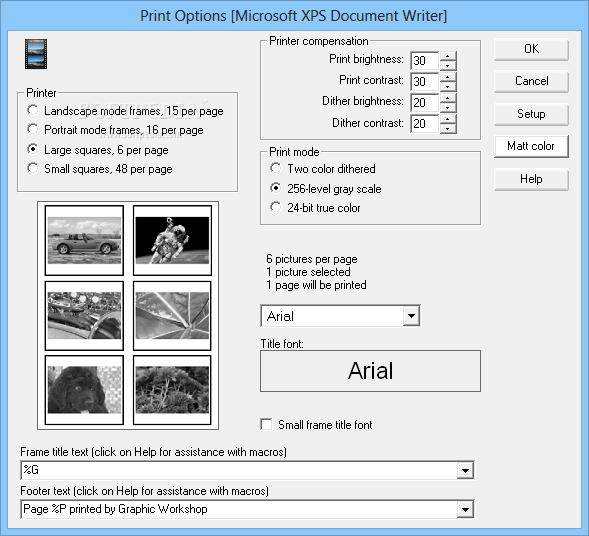This screenshot has width=589, height=536.
Task: Select Portrait mode frames, 16 per page
Action: (x=115, y=130)
